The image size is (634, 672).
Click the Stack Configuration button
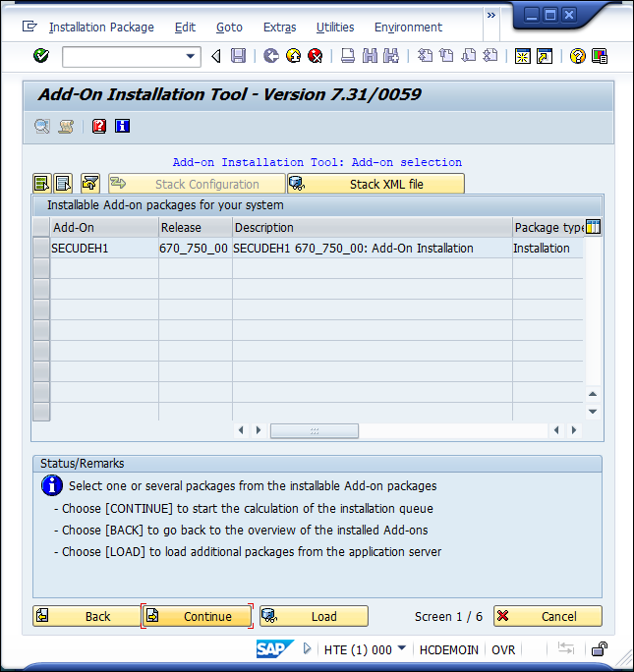coord(197,184)
